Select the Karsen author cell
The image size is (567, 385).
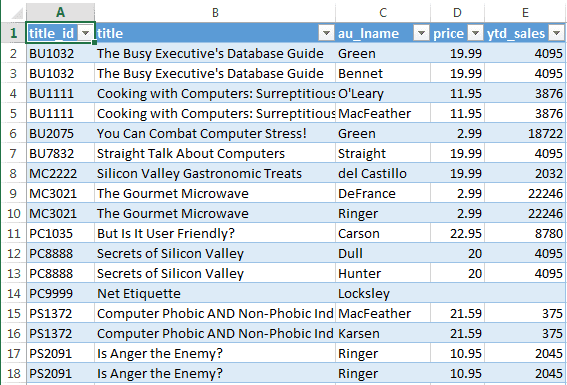click(x=383, y=333)
